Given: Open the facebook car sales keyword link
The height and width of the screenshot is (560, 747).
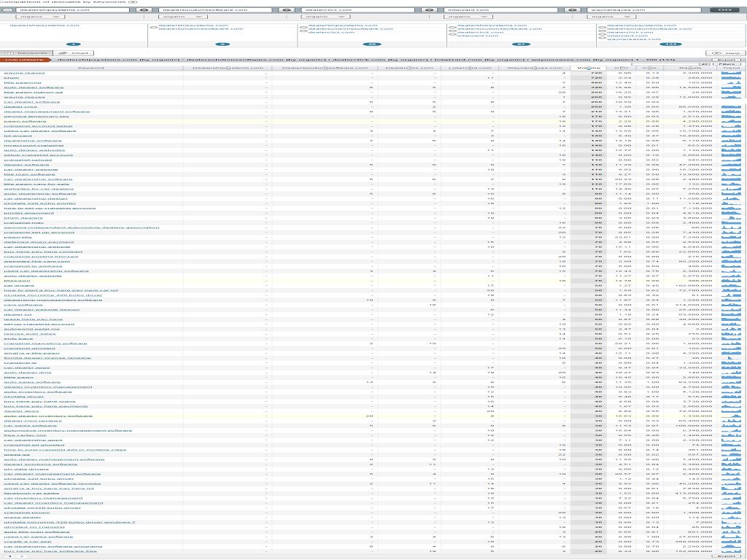Looking at the screenshot, I should pyautogui.click(x=31, y=493).
